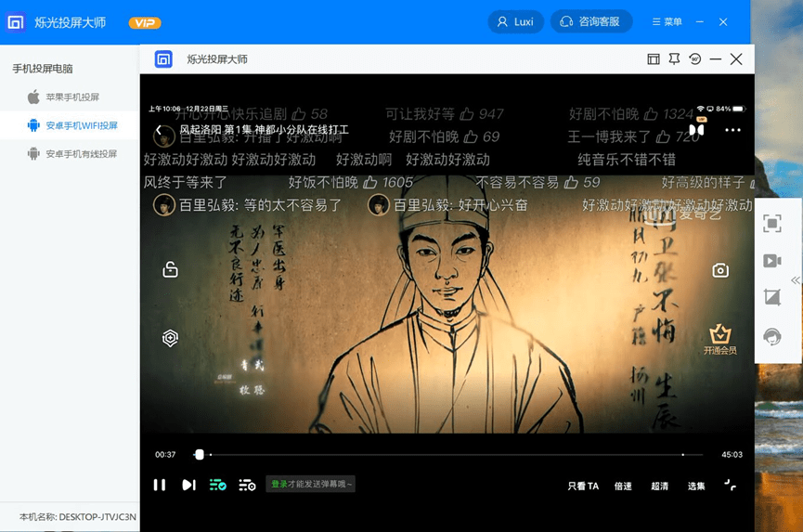Viewport: 803px width, 532px height.
Task: Select 安卓手机有线投屏 in the sidebar
Action: tap(69, 153)
